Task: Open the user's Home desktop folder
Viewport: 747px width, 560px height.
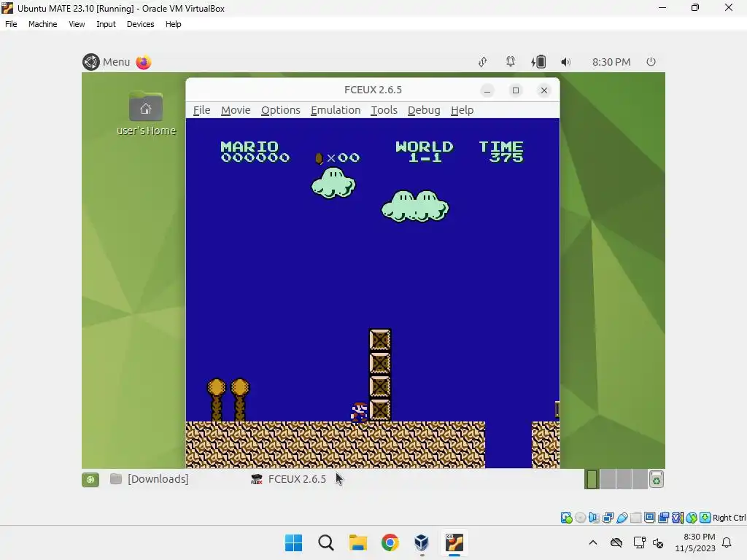Action: (146, 113)
